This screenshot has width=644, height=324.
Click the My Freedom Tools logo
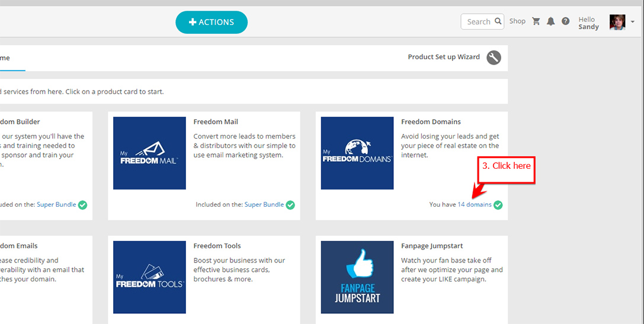tap(149, 277)
